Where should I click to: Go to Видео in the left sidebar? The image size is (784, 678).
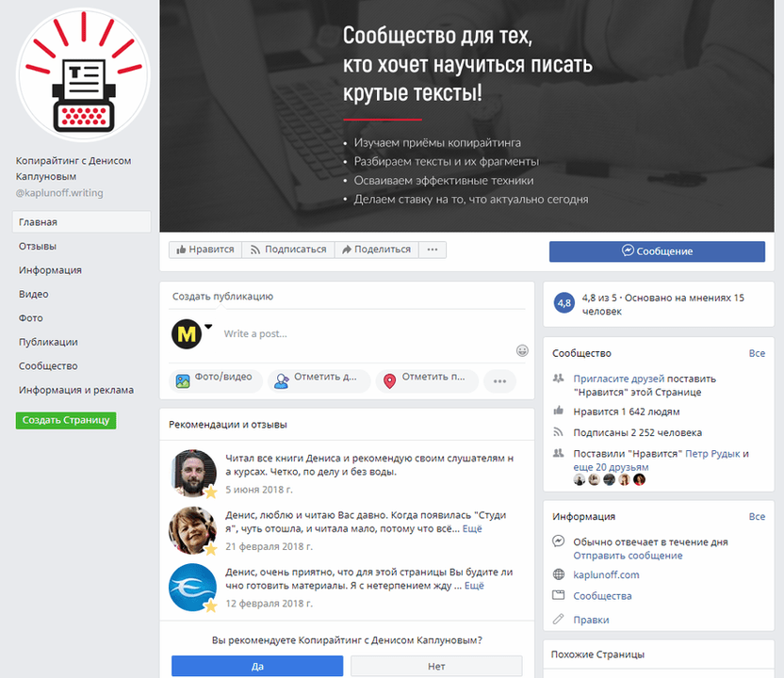point(34,294)
